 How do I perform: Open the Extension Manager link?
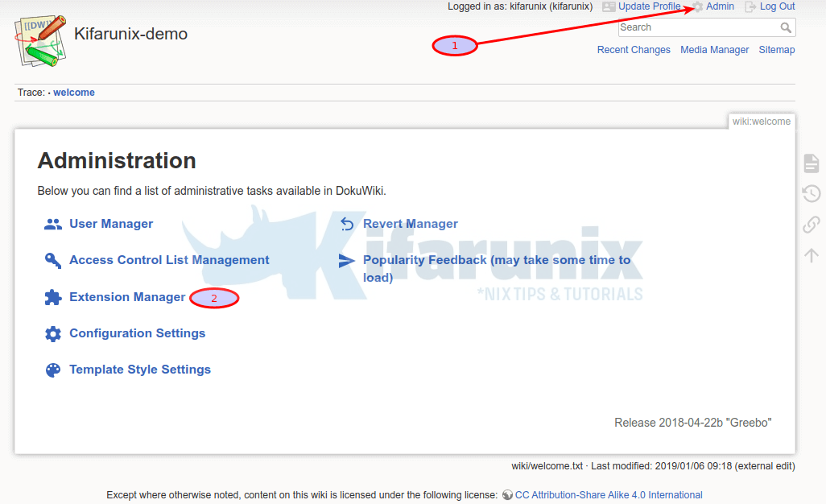pos(127,297)
